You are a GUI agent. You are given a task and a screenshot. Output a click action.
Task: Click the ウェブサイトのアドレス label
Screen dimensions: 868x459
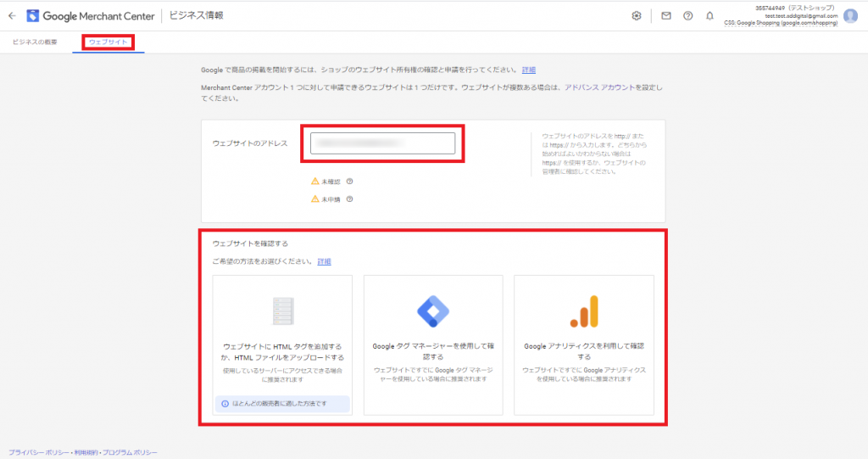[250, 143]
